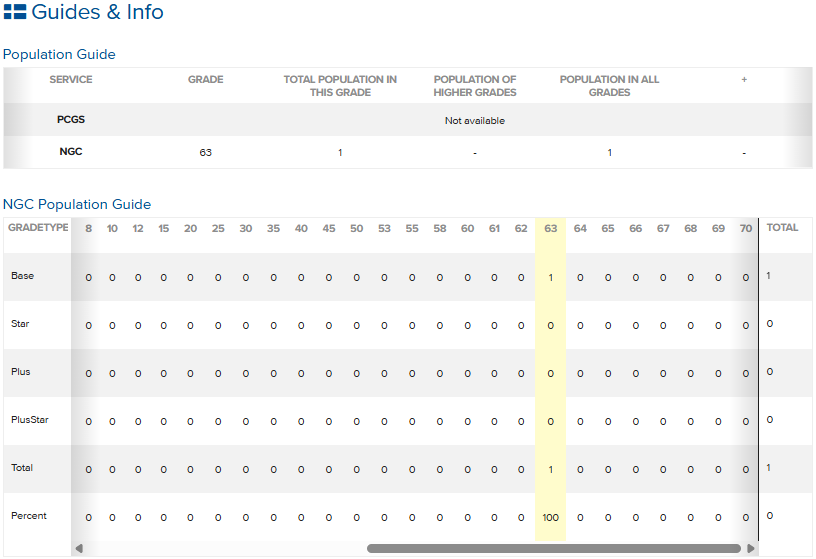Screen dimensions: 816x559
Task: Click the GRADETYPE column header
Action: (x=38, y=227)
